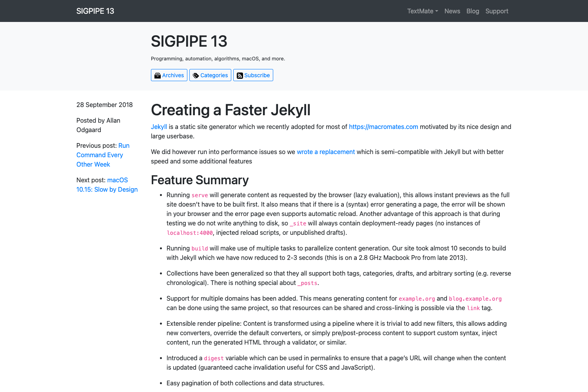Open the News page in navbar

452,11
